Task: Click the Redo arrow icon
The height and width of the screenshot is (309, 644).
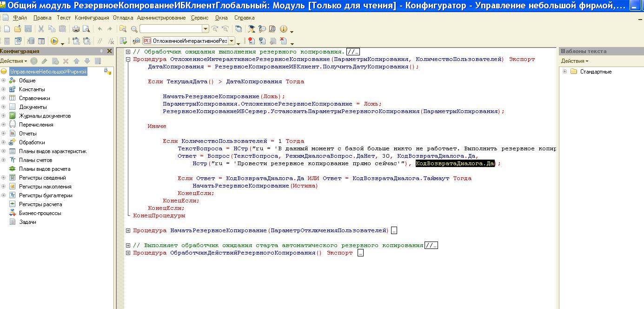Action: point(110,29)
